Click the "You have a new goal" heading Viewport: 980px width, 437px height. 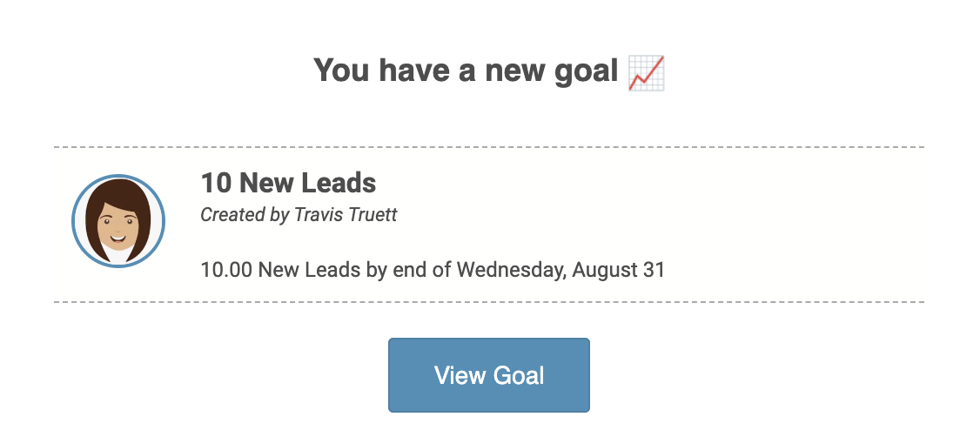[466, 71]
